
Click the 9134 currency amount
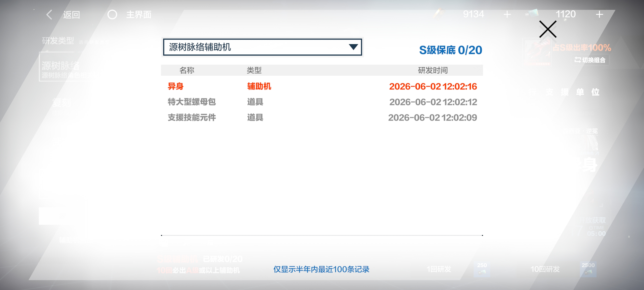point(474,14)
